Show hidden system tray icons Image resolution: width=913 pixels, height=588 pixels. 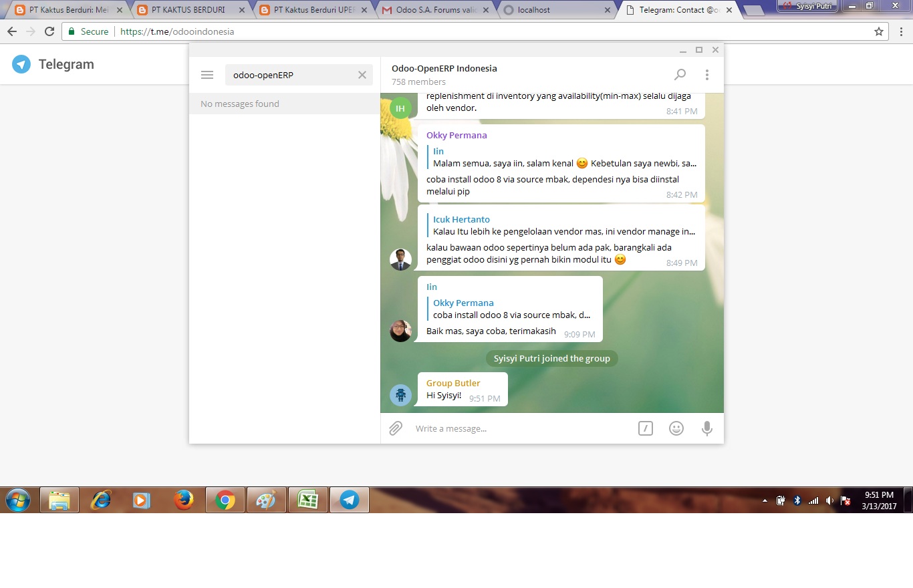click(765, 500)
